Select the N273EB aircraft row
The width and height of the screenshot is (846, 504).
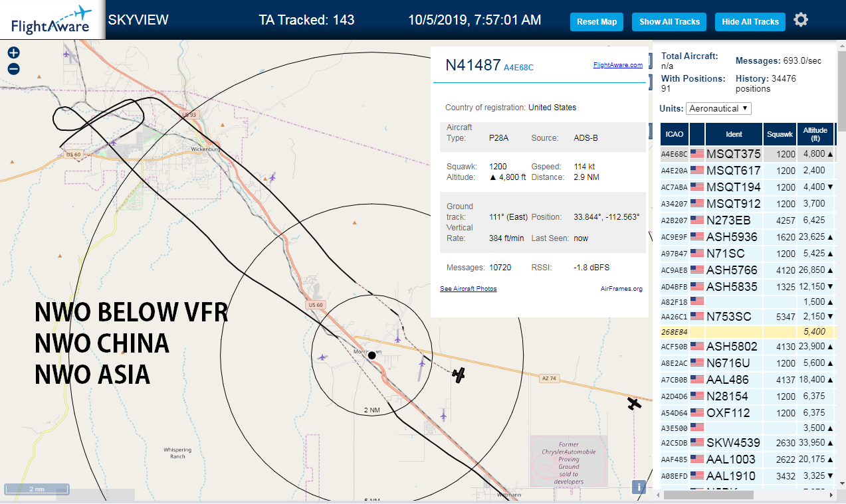(748, 220)
